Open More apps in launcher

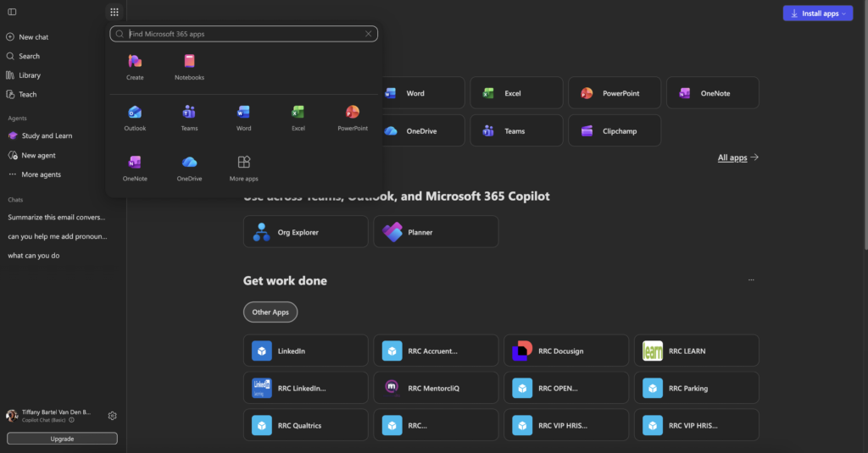[243, 168]
